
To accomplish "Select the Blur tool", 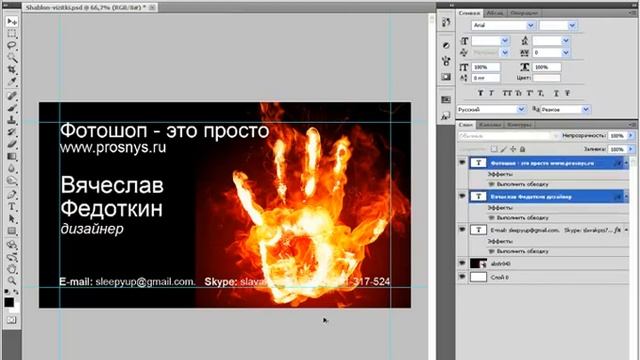I will coord(12,168).
